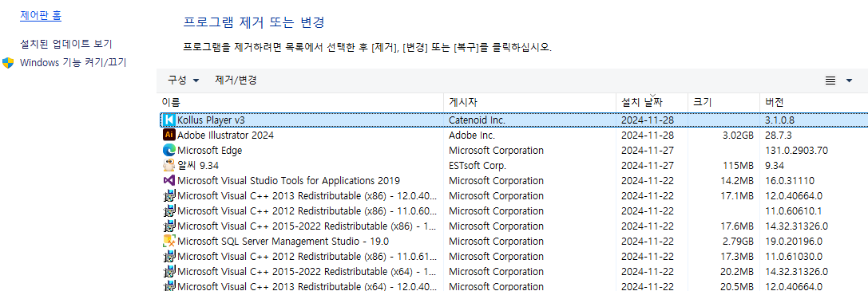Select Visual C++ 2015-2022 Redistributable (x64) row

pos(513,271)
